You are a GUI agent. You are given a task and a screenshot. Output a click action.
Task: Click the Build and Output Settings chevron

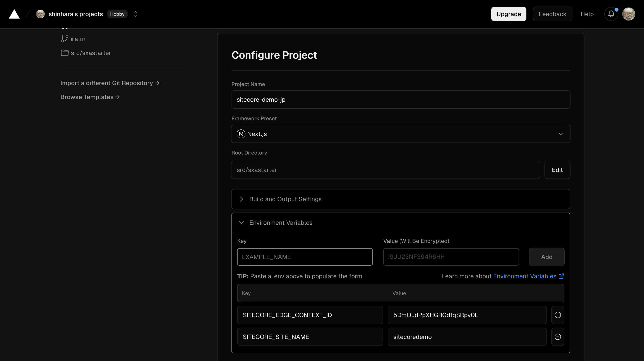[x=241, y=199]
